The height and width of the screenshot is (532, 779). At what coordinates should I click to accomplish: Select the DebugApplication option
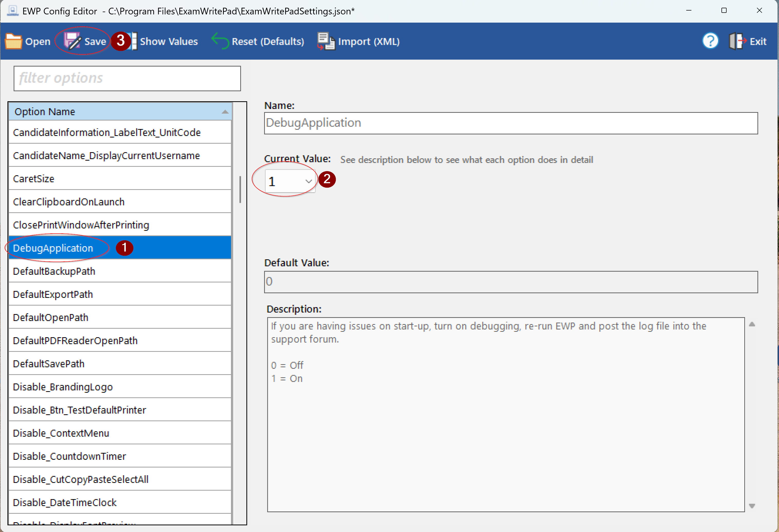point(53,248)
